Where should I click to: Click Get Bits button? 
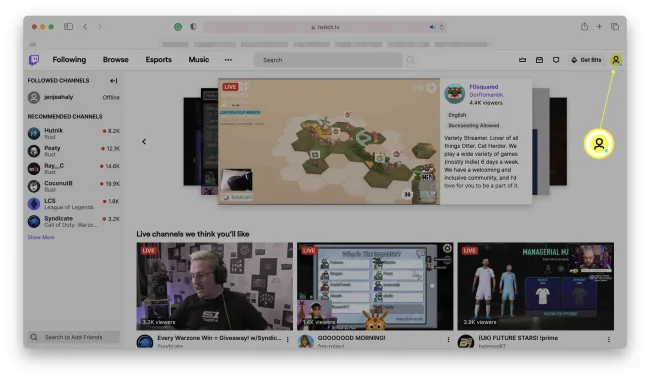586,60
